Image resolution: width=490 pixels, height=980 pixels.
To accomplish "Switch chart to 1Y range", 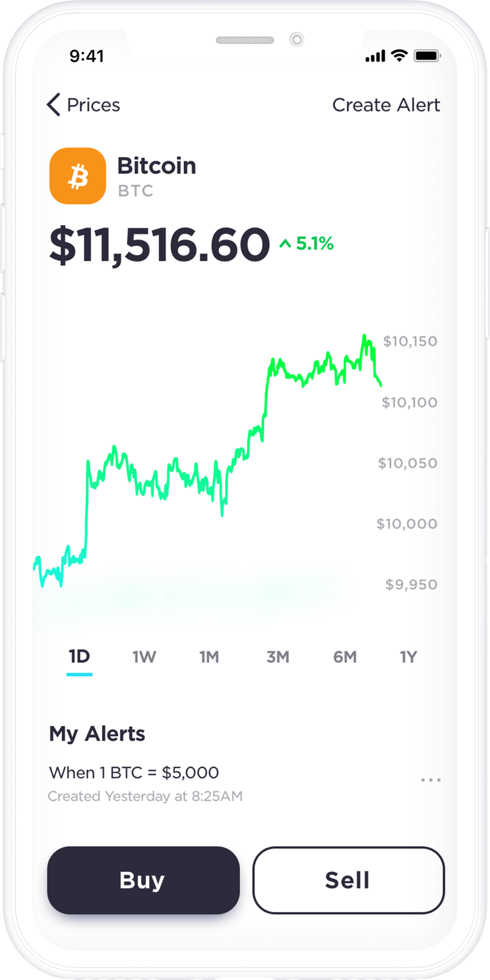I will point(409,657).
